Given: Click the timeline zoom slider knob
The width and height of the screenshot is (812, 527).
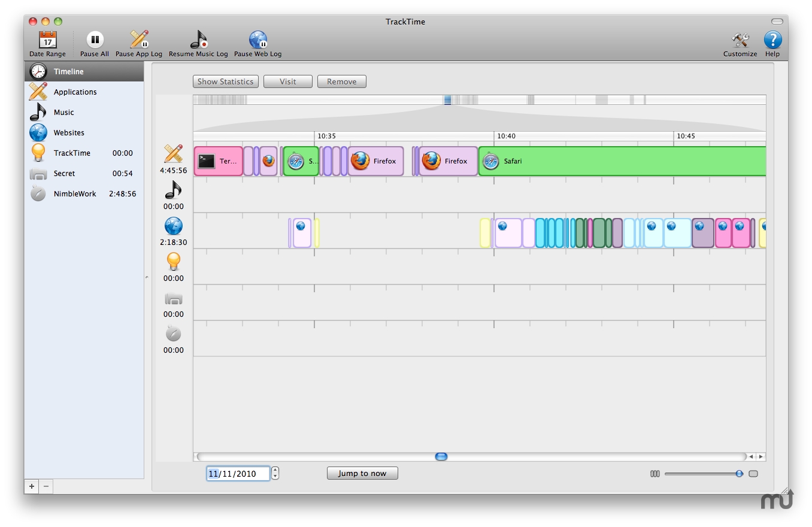Looking at the screenshot, I should [x=739, y=474].
